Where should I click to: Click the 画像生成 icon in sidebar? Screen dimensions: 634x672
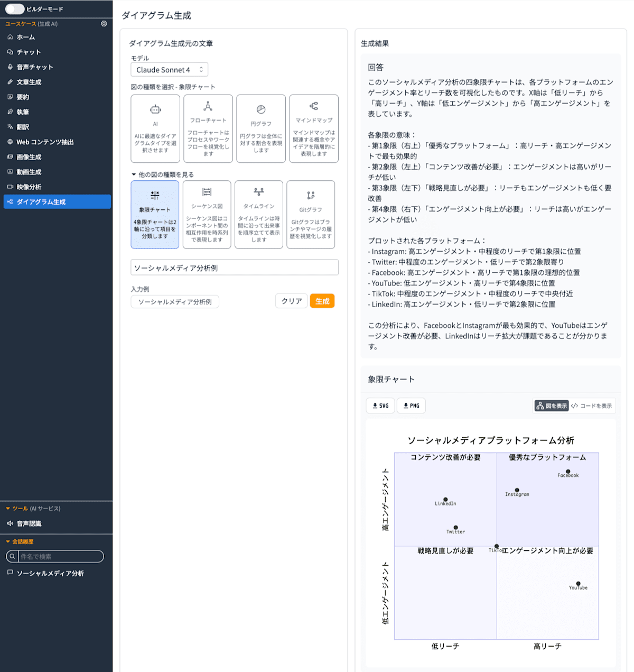pyautogui.click(x=10, y=157)
